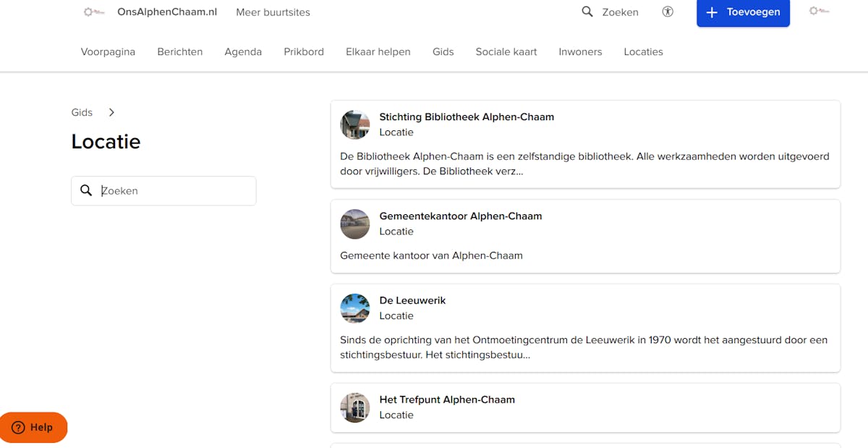Image resolution: width=868 pixels, height=448 pixels.
Task: Click the breadcrumb chevron arrow after Gids
Action: coord(111,112)
